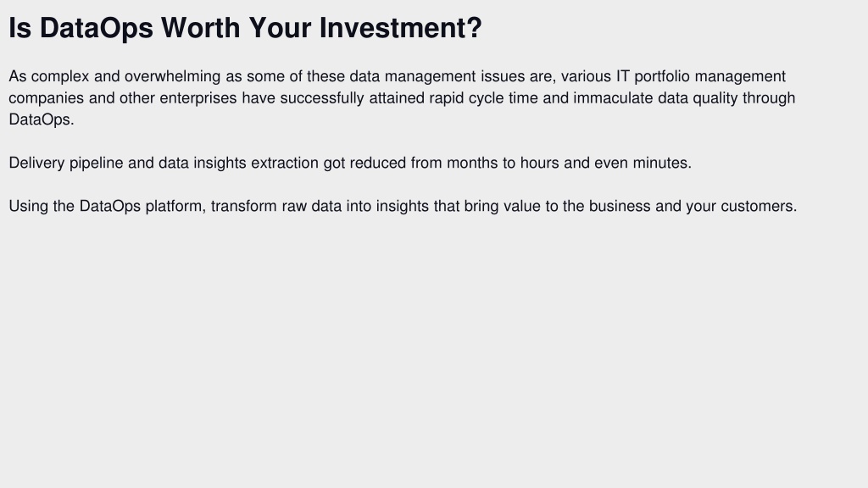Click the heading 'Is DataOps Worth Your Investment?'

[245, 28]
